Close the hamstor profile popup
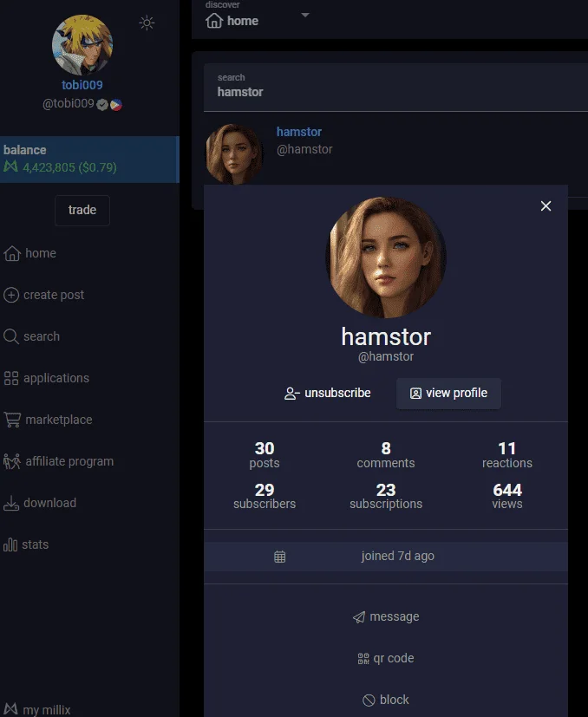588x717 pixels. tap(546, 205)
